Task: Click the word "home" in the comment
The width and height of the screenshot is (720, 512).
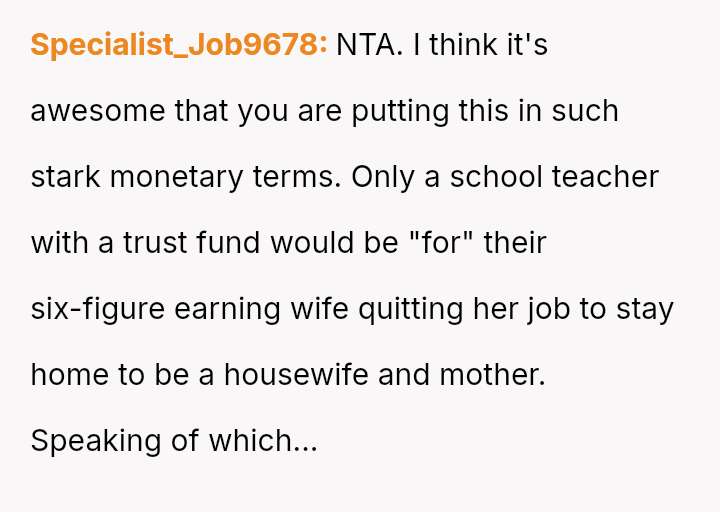Action: point(66,375)
